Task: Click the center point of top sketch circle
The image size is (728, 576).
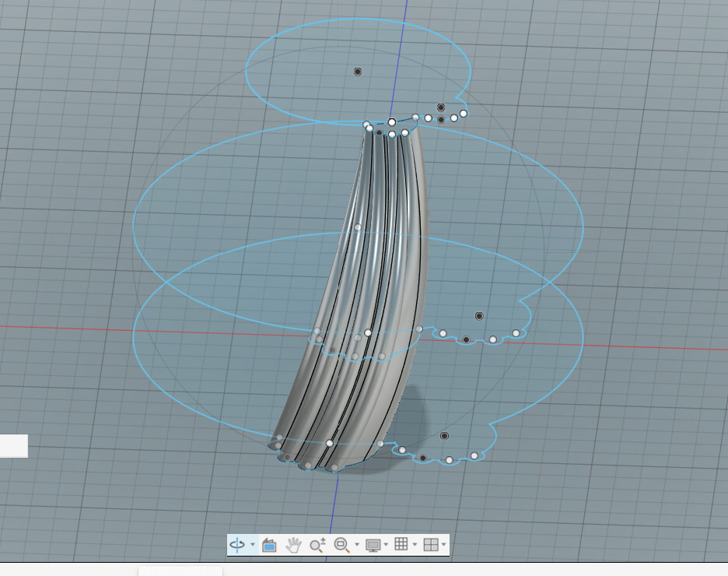Action: [x=358, y=72]
